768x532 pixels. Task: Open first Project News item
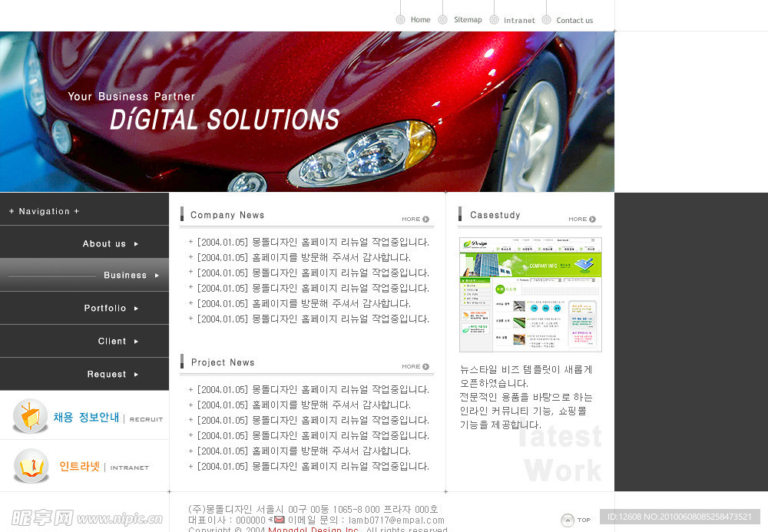tap(313, 389)
